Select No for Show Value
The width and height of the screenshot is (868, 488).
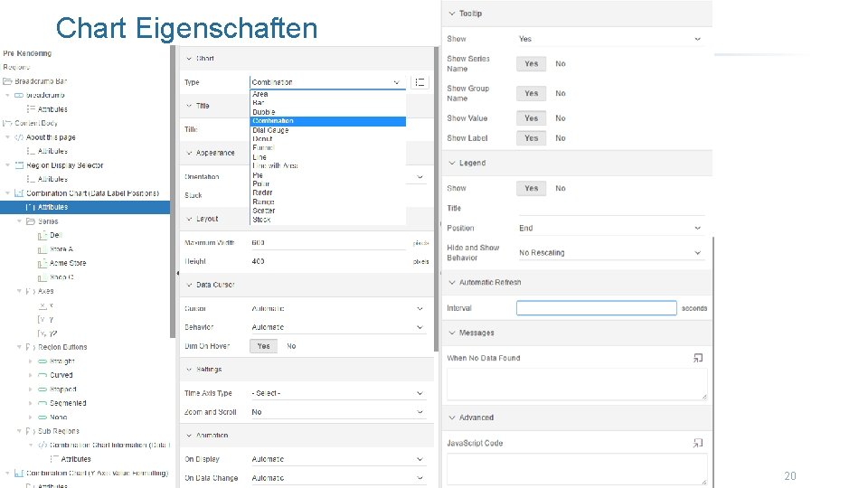[x=561, y=118]
